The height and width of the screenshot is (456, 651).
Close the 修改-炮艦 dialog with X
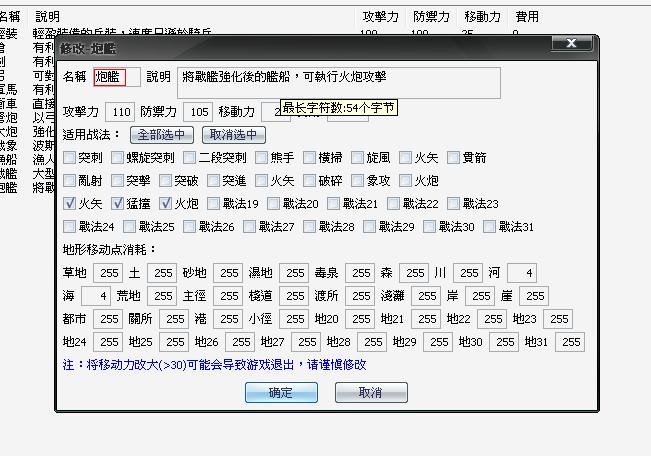tap(571, 43)
